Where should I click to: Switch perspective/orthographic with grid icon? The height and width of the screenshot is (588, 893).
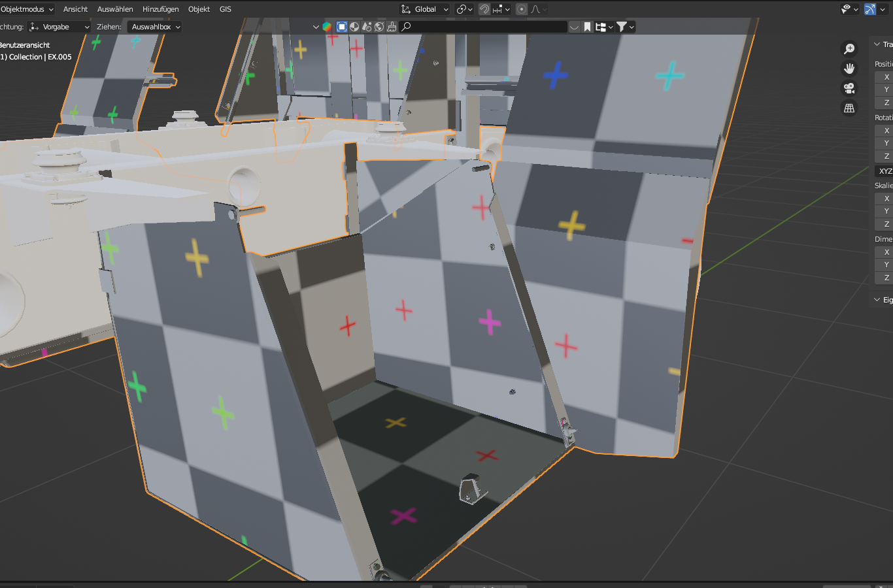pyautogui.click(x=849, y=108)
